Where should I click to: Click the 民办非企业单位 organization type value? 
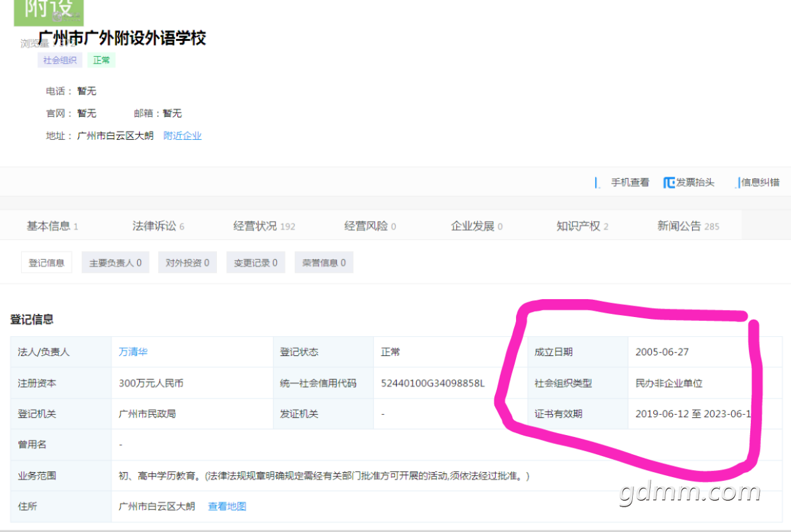(x=669, y=383)
